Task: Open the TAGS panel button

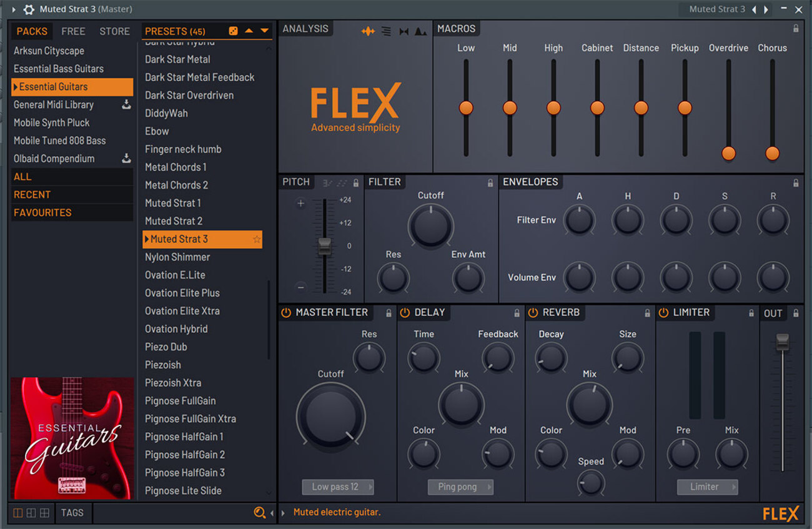Action: coord(72,513)
